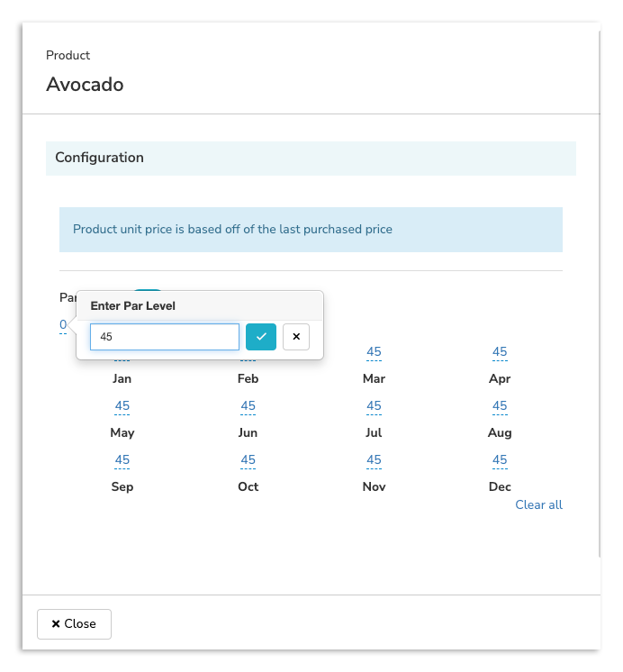This screenshot has height=672, width=623.
Task: Cancel par level entry with the X button
Action: [296, 337]
